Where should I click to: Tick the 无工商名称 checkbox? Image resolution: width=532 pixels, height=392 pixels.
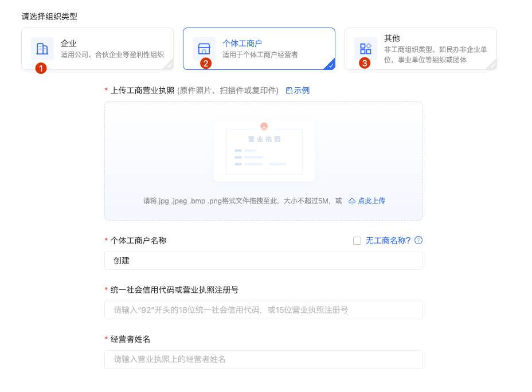pyautogui.click(x=357, y=241)
